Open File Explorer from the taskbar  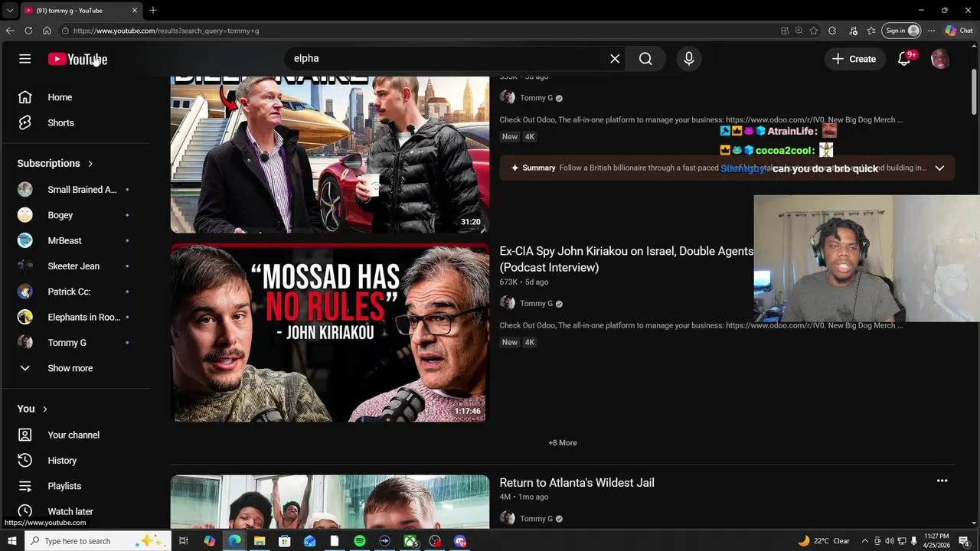pos(260,541)
